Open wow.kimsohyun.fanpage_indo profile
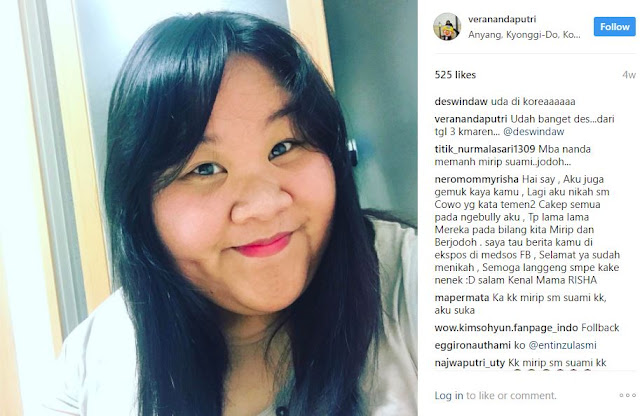640x416 pixels. tap(506, 328)
